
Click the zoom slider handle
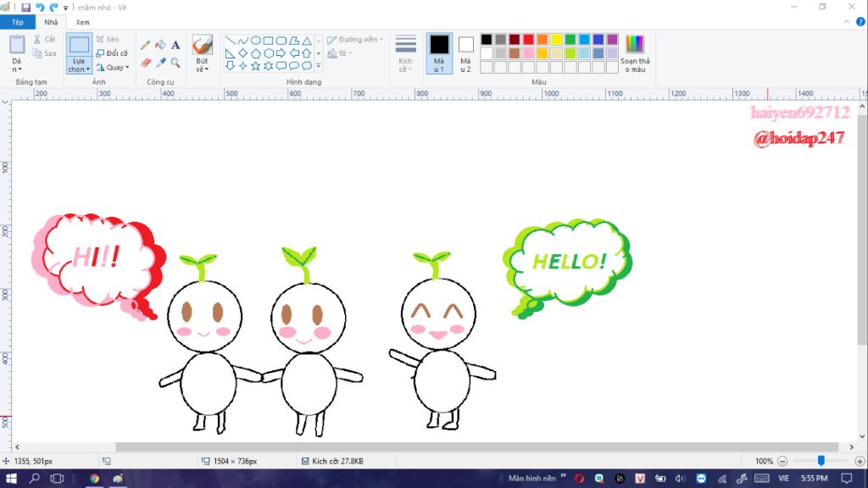click(821, 461)
